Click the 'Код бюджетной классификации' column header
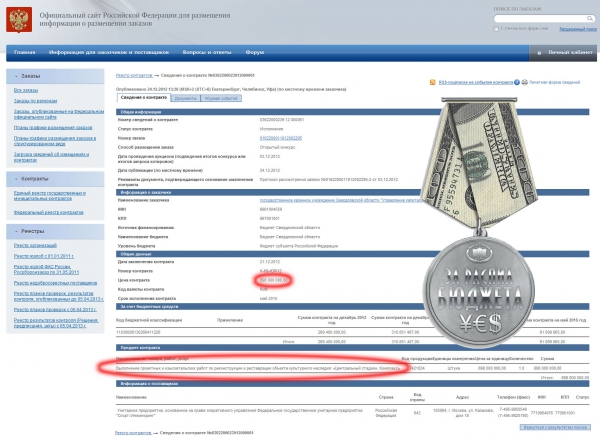Viewport: 600px width, 443px height. click(x=149, y=320)
